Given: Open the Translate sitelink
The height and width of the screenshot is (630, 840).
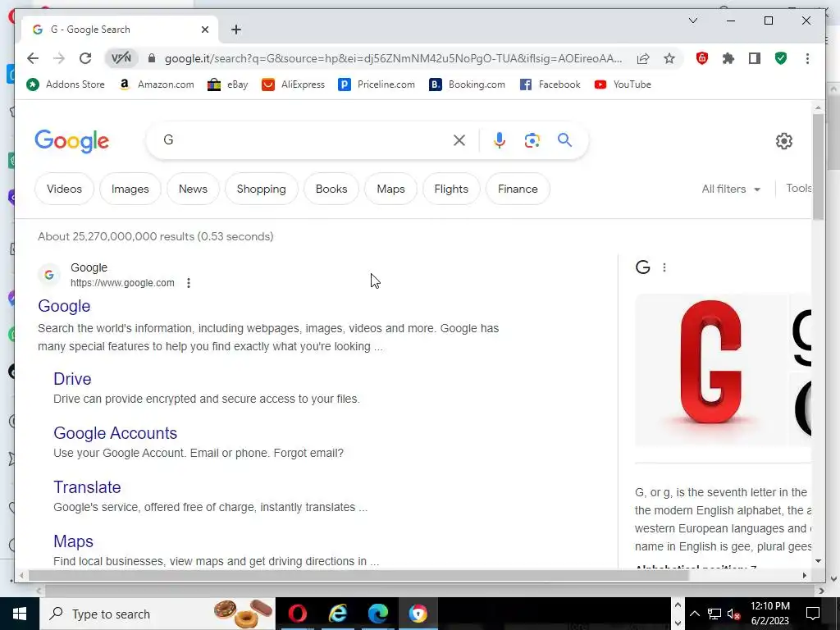Looking at the screenshot, I should (x=87, y=487).
